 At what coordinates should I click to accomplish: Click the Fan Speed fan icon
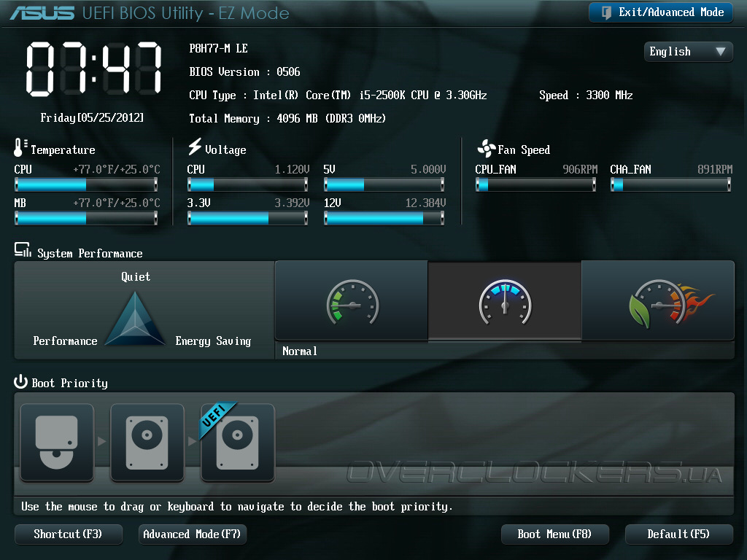tap(487, 149)
